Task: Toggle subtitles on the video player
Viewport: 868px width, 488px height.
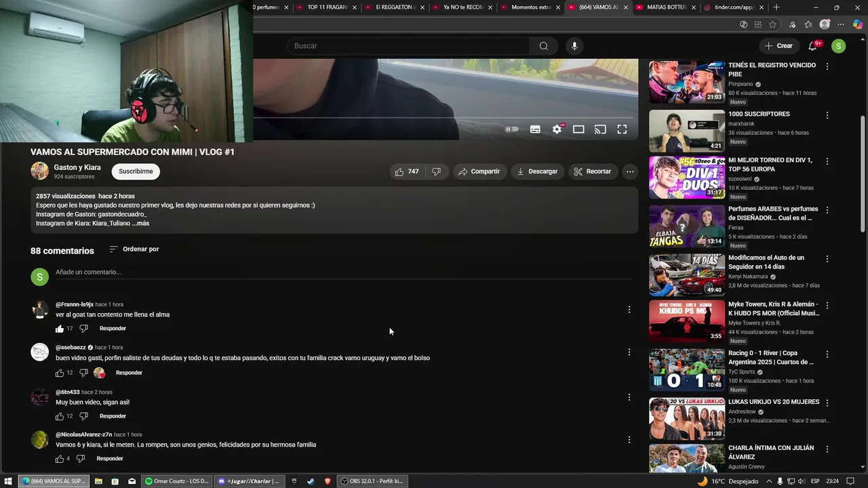Action: click(x=535, y=129)
